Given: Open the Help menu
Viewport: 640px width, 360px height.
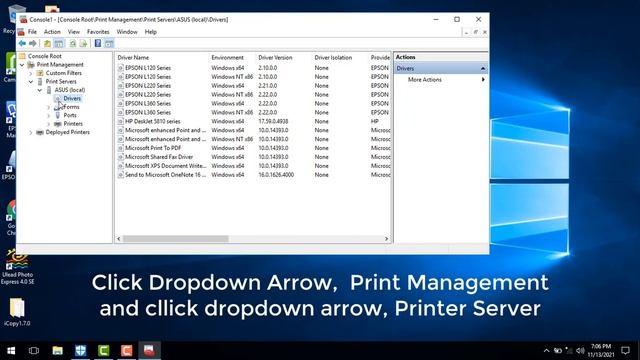Looking at the screenshot, I should point(151,32).
